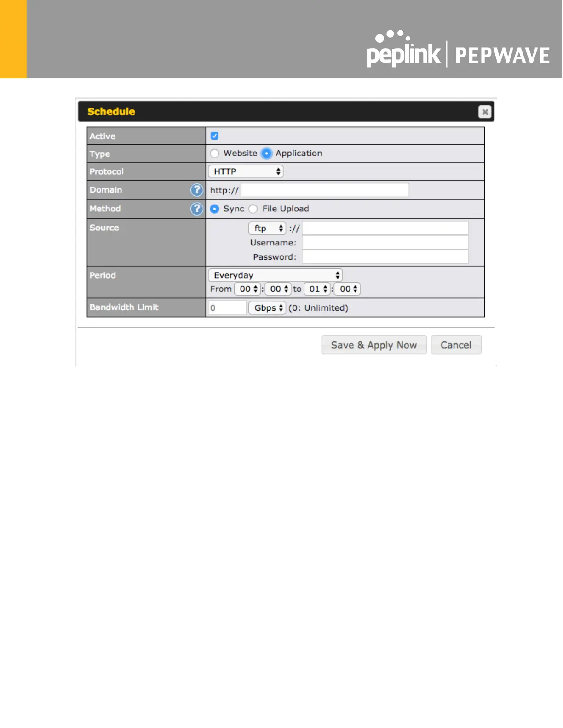Open the From minute dropdown
This screenshot has height=728, width=563.
coord(278,289)
